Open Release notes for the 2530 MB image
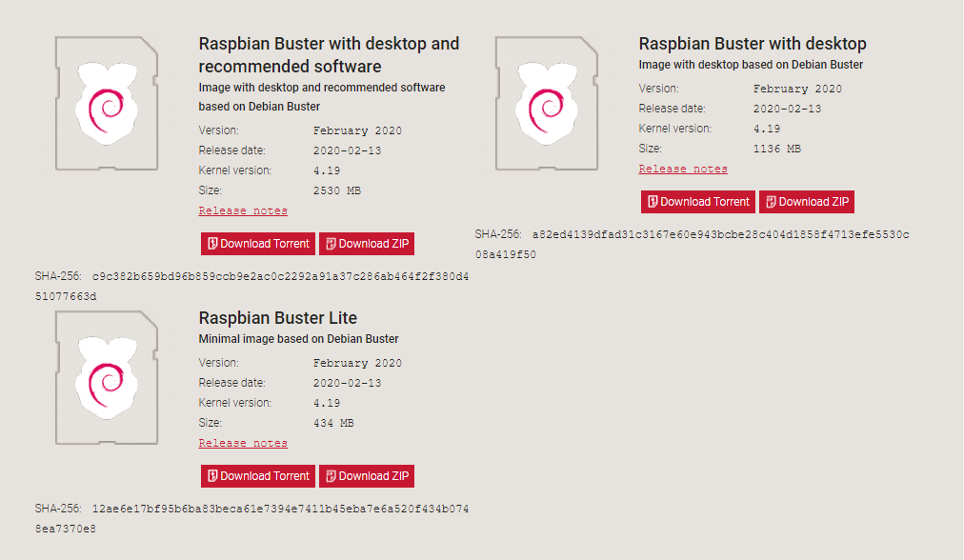 click(x=243, y=210)
